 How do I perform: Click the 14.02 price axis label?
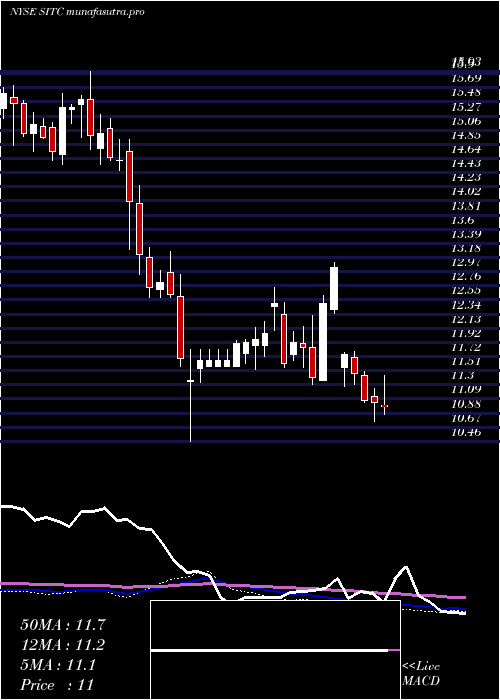[x=466, y=192]
